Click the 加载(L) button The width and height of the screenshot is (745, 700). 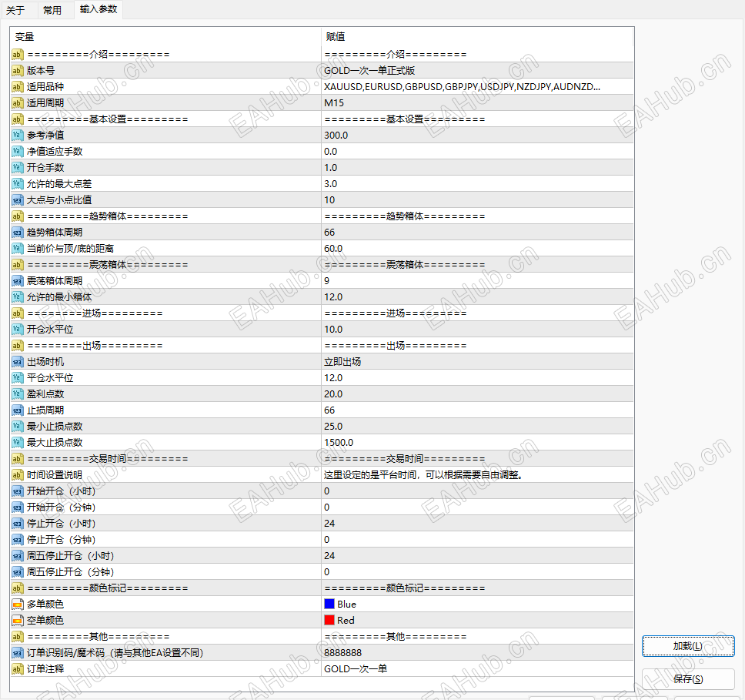pyautogui.click(x=687, y=645)
